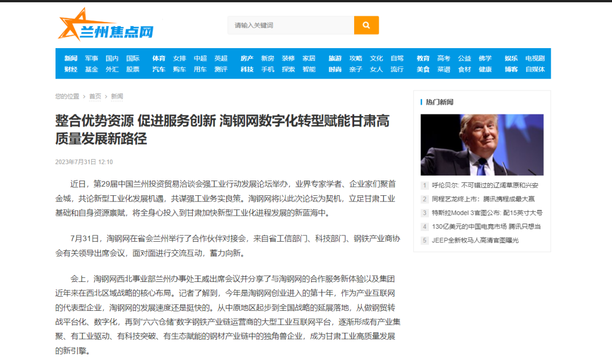612x364 pixels.
Task: Open the 体育 category
Action: click(x=159, y=58)
